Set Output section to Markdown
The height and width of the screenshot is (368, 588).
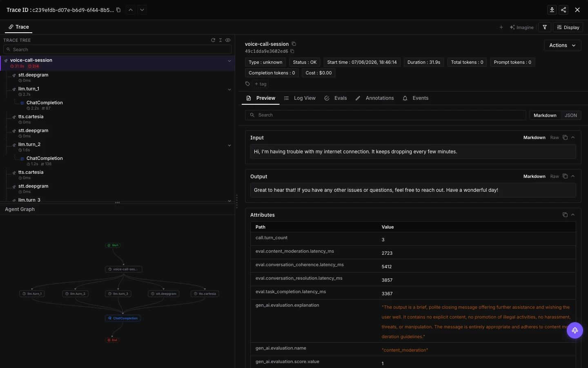(x=534, y=177)
